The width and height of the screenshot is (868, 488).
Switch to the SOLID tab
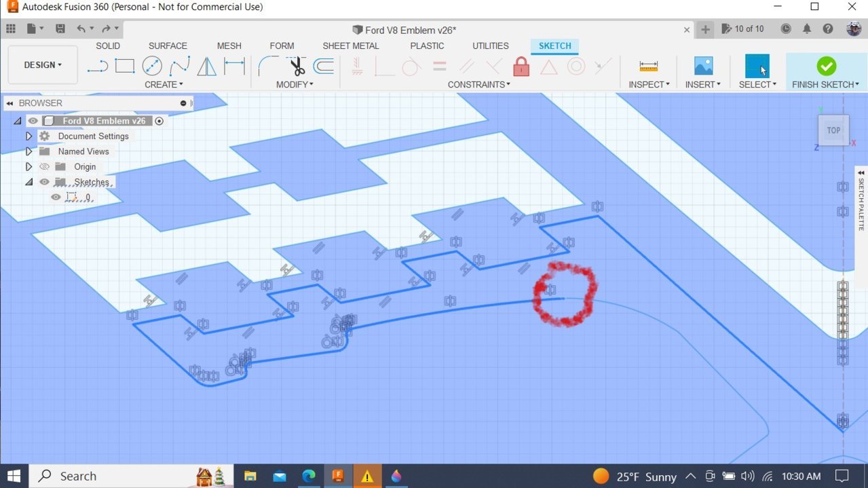108,46
